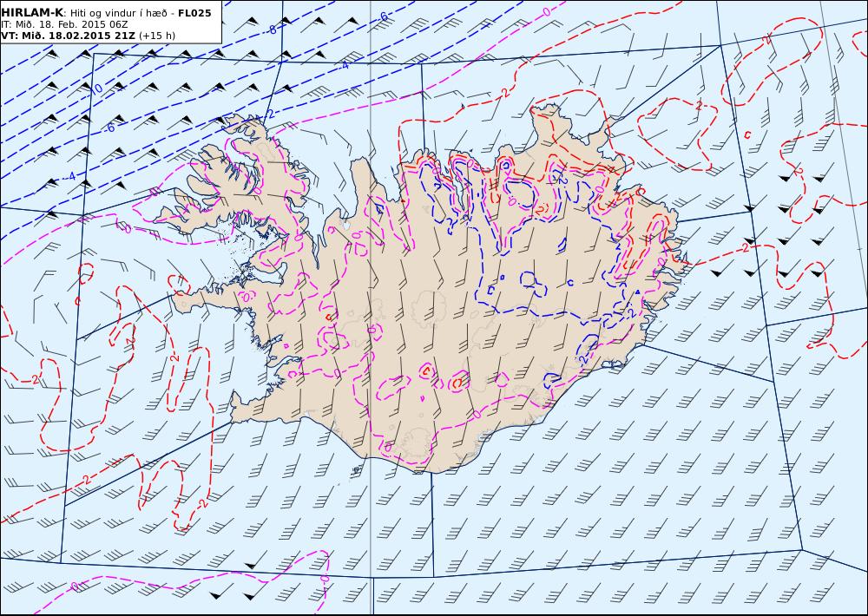Click the -8 blue isotherm label
868x616 pixels.
(271, 29)
